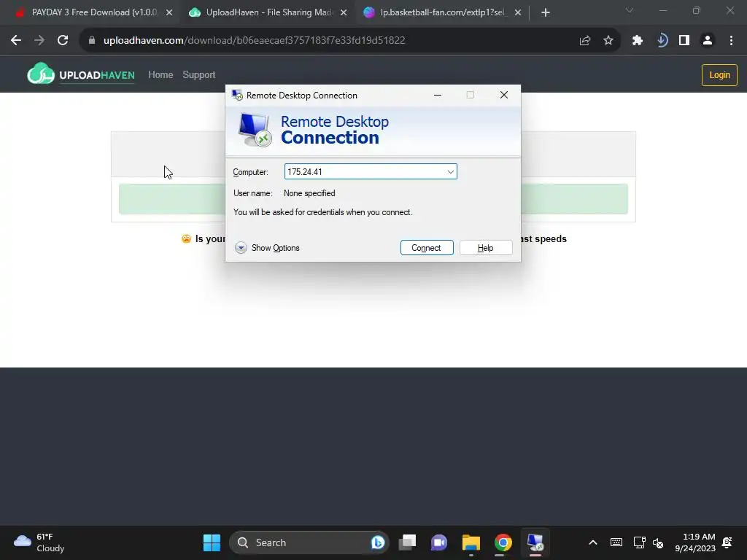Open the Chat (Teams) taskbar icon
Viewport: 747px width, 560px height.
click(438, 542)
